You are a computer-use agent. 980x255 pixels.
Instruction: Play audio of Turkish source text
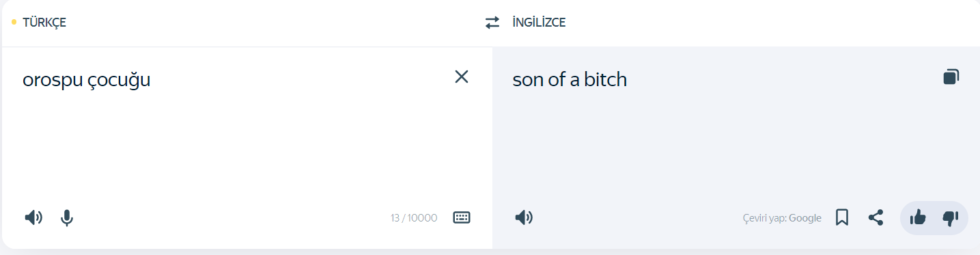(33, 218)
